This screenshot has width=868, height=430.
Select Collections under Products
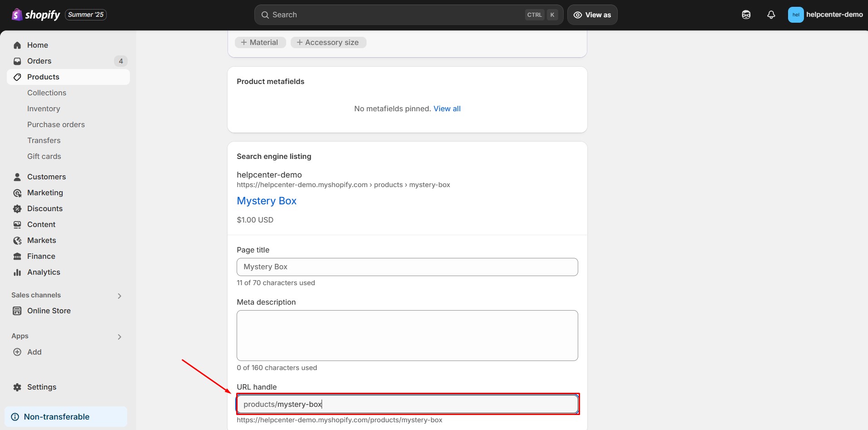tap(47, 93)
